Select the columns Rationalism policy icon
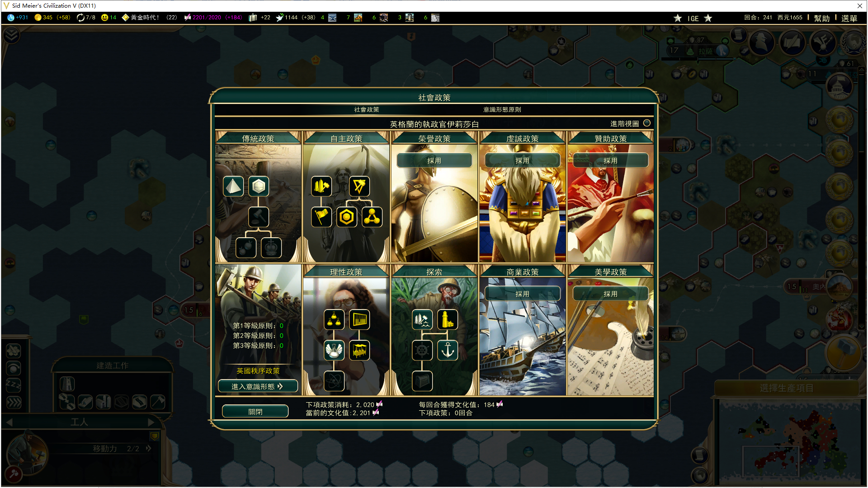Image resolution: width=868 pixels, height=488 pixels. tap(359, 319)
